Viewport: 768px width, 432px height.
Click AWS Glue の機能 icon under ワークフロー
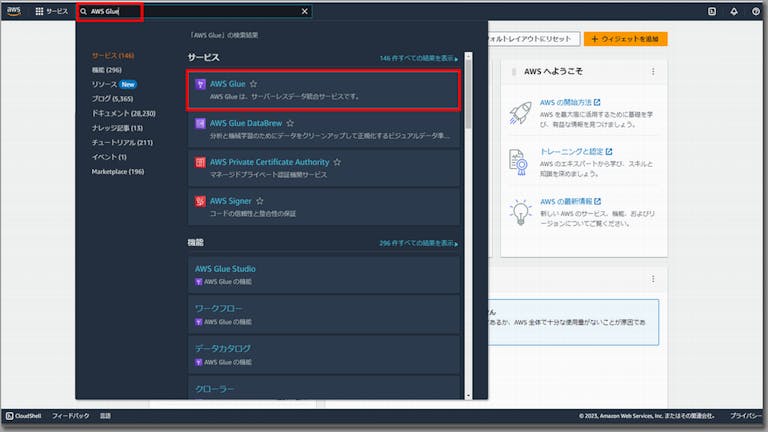pos(198,322)
